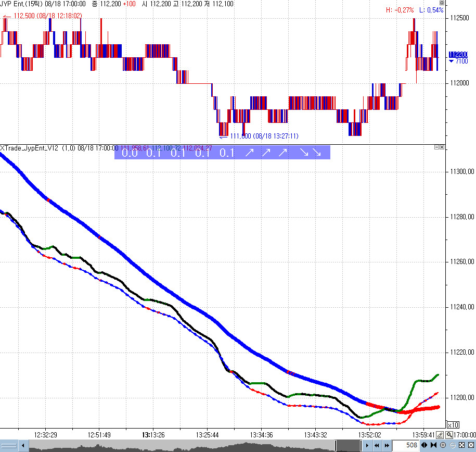Click the circled plus zoom-in icon
Viewport: 476px width, 452px height.
(x=443, y=445)
